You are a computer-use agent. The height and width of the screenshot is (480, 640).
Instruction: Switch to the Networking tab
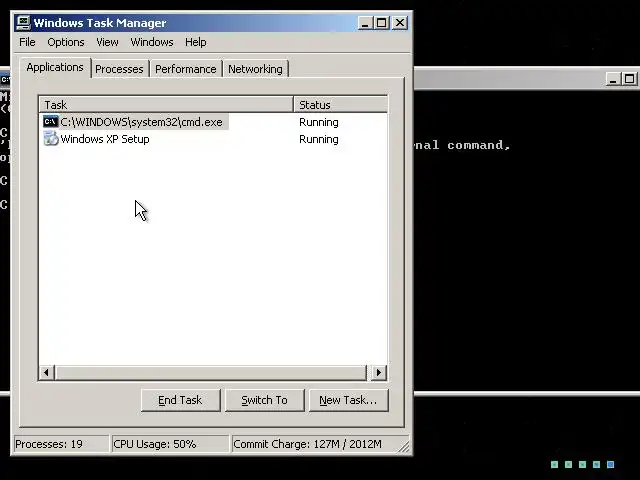point(255,69)
